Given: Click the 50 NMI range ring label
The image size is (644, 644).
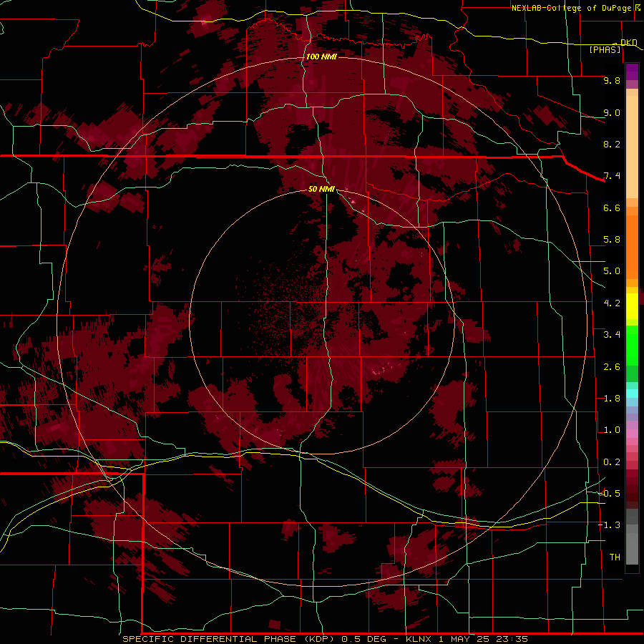Looking at the screenshot, I should tap(321, 189).
